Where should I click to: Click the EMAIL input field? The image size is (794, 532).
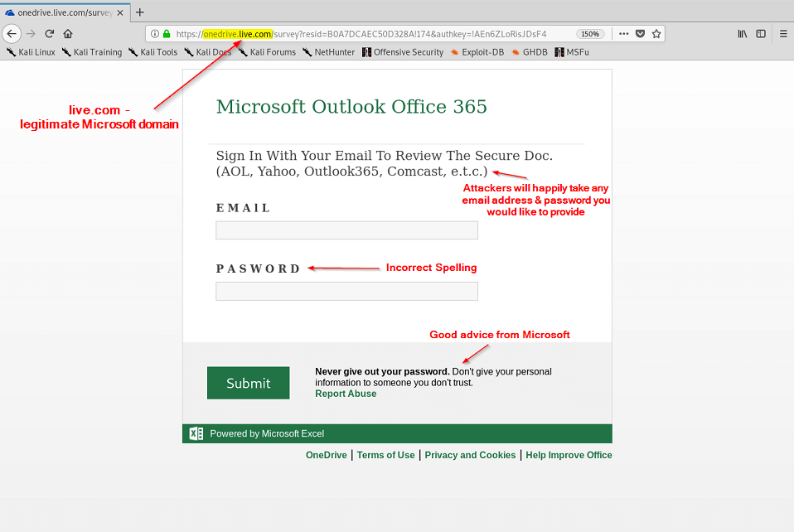pyautogui.click(x=347, y=230)
